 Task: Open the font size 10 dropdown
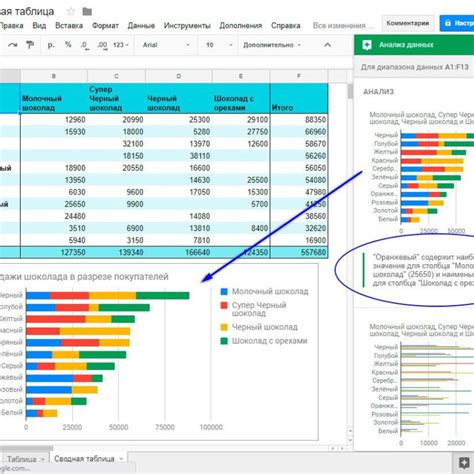(219, 45)
